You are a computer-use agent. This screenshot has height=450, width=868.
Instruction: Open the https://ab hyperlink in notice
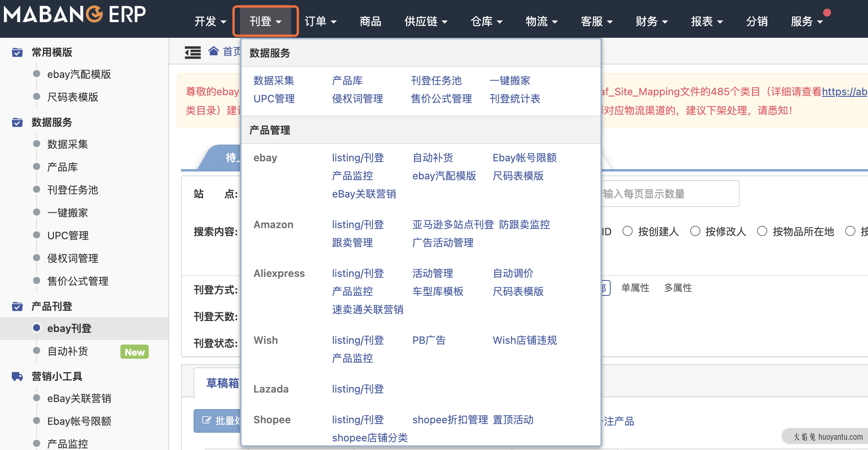(844, 92)
